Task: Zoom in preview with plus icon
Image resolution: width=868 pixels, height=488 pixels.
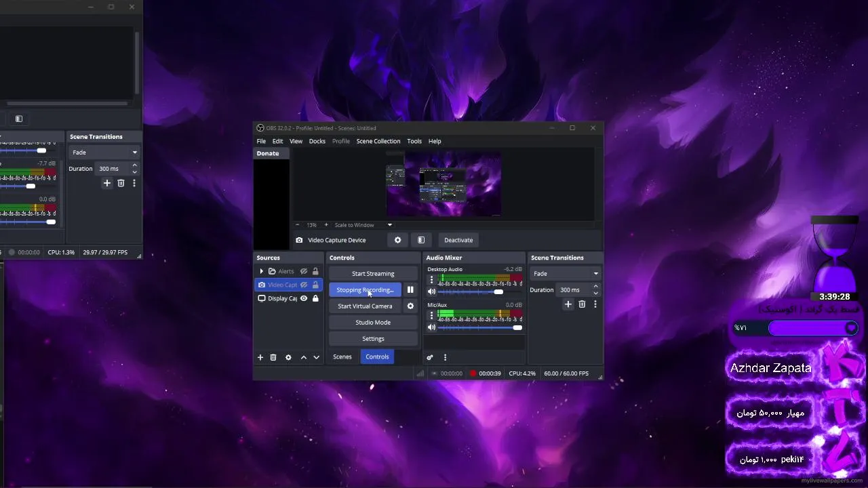Action: click(x=325, y=225)
